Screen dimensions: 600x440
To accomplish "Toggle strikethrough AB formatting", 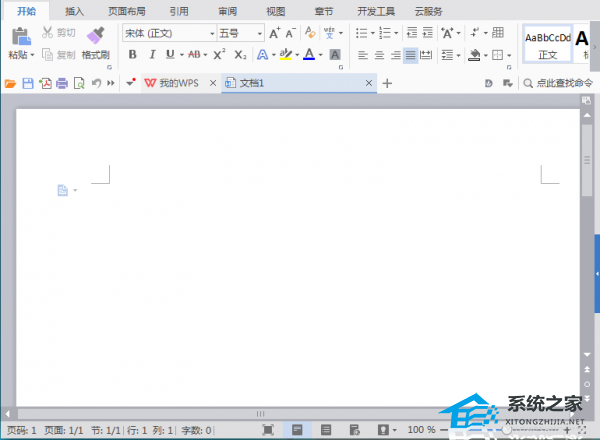I will (x=194, y=55).
